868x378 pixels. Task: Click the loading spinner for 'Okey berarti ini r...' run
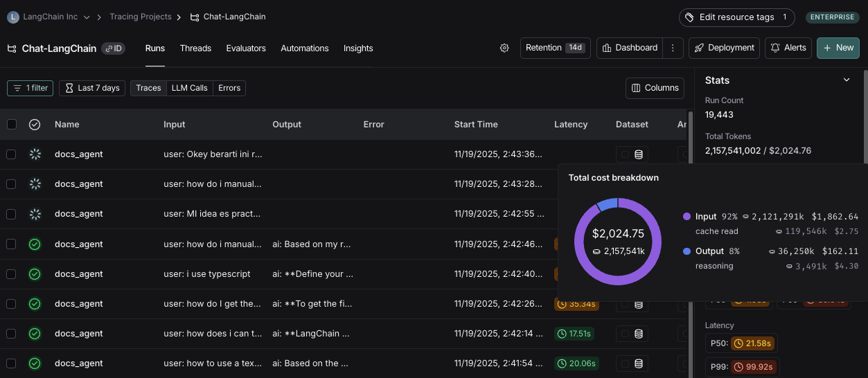tap(35, 154)
